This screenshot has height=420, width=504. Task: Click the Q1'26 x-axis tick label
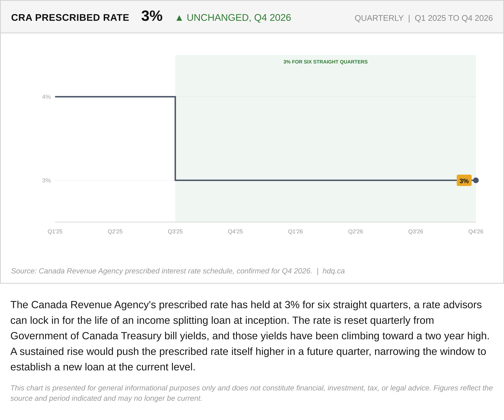(295, 231)
